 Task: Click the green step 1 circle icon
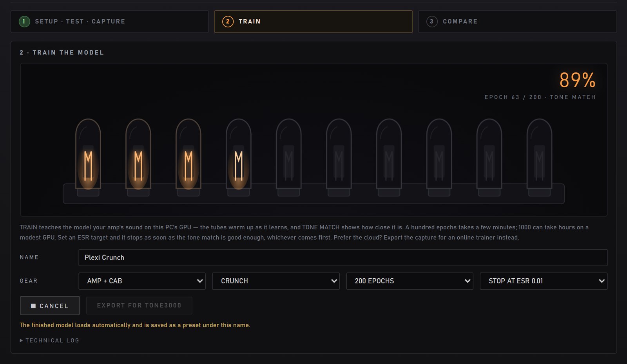click(24, 22)
